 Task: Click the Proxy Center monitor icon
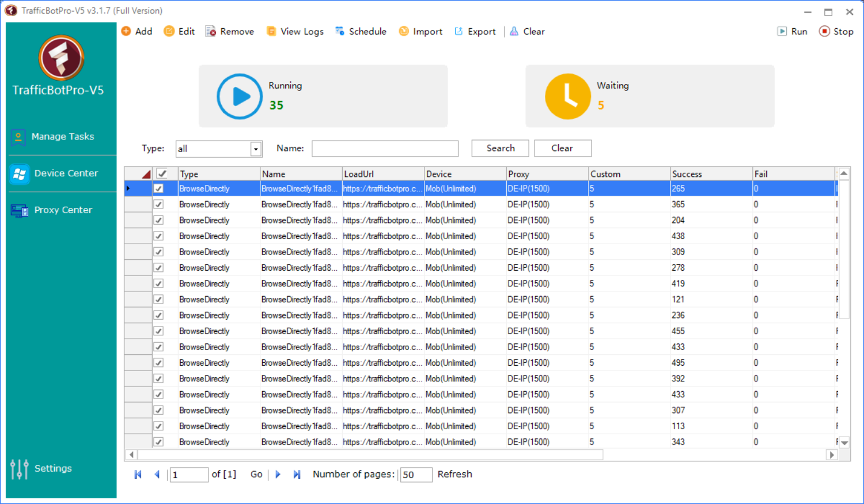[x=20, y=210]
